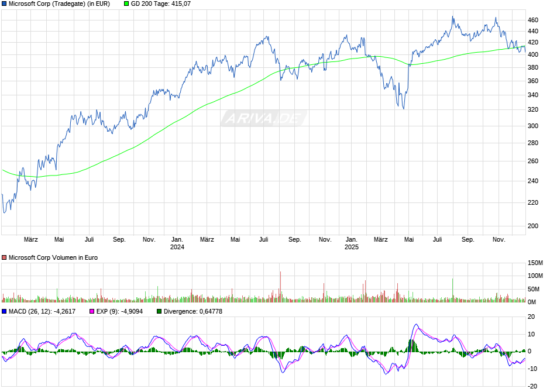Click the 50M volume axis label
550x392 pixels.
pyautogui.click(x=534, y=289)
